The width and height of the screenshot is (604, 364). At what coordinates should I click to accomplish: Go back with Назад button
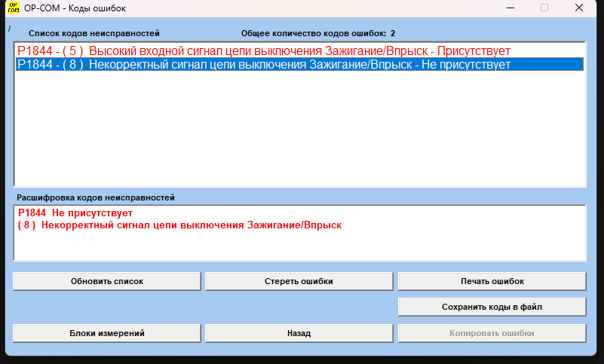299,333
